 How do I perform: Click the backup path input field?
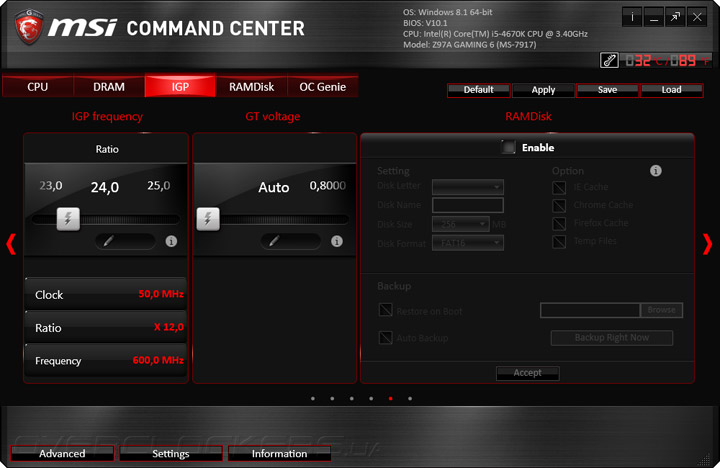590,310
